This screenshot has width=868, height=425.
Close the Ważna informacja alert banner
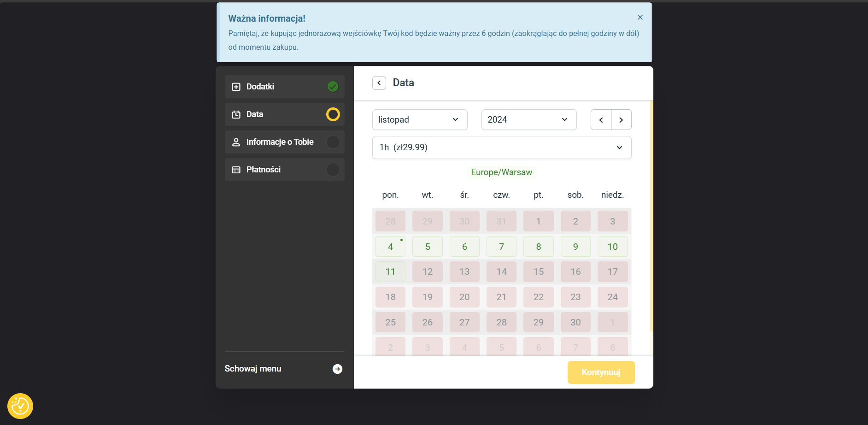point(640,18)
